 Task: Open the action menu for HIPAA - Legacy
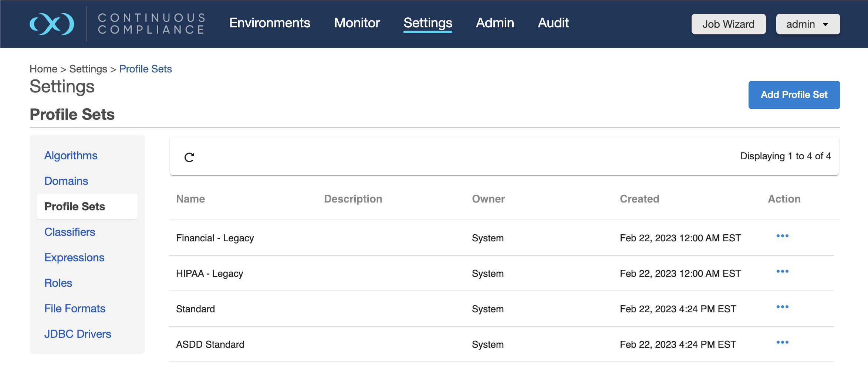(x=782, y=271)
